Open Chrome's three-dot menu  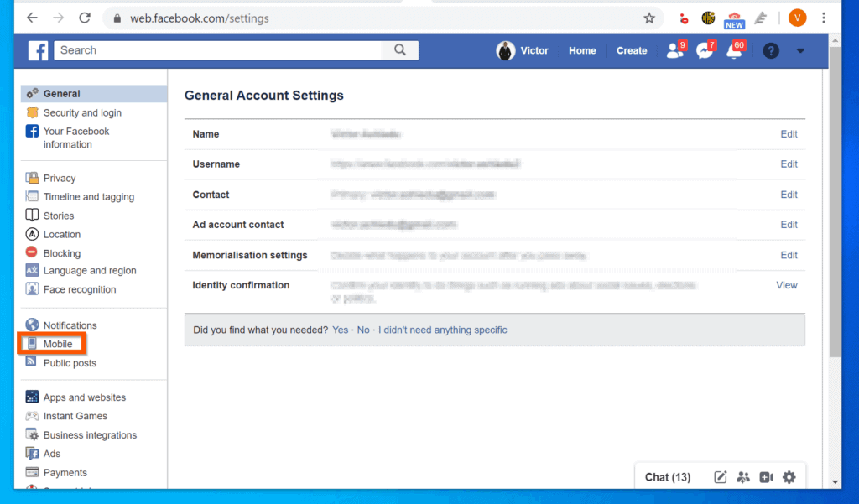[824, 17]
